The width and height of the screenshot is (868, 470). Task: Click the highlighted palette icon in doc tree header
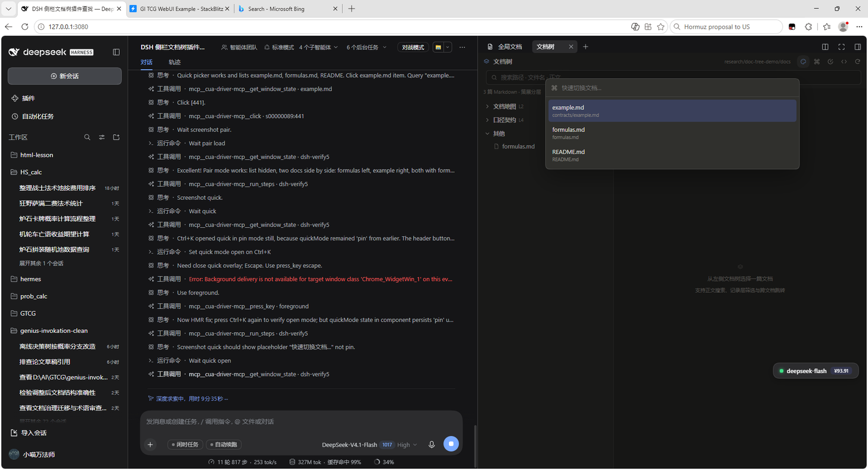coord(803,61)
